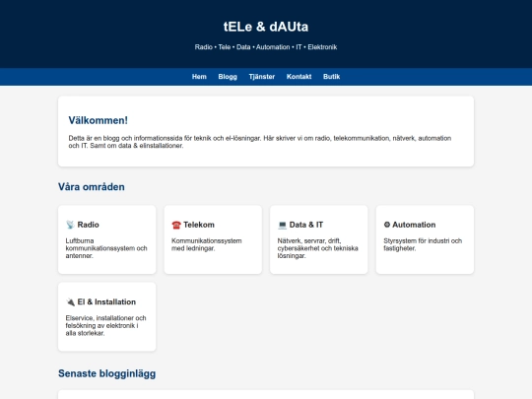The height and width of the screenshot is (399, 532).
Task: Click the tELe & dAUta site title
Action: 266,27
